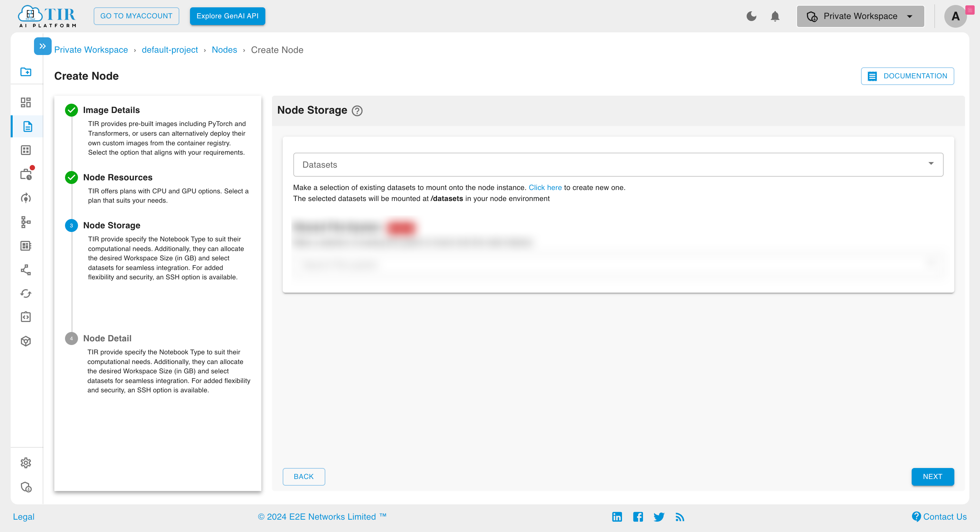
Task: Select the Nodes document icon in sidebar
Action: 27,126
